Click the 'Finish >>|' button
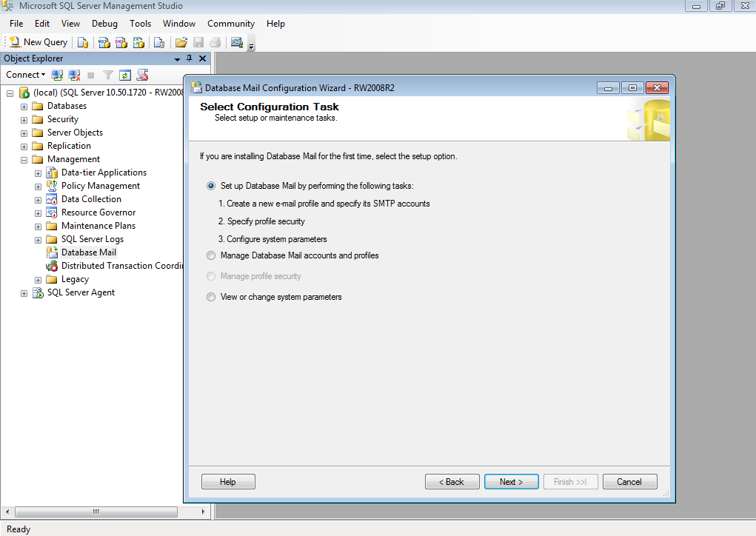This screenshot has height=536, width=756. click(570, 481)
